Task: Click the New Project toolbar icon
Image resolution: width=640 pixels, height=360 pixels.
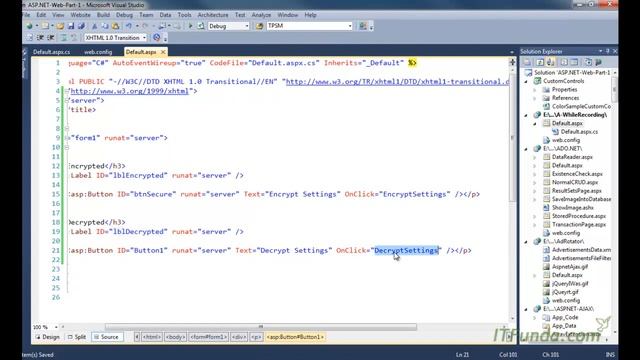Action: 29,26
